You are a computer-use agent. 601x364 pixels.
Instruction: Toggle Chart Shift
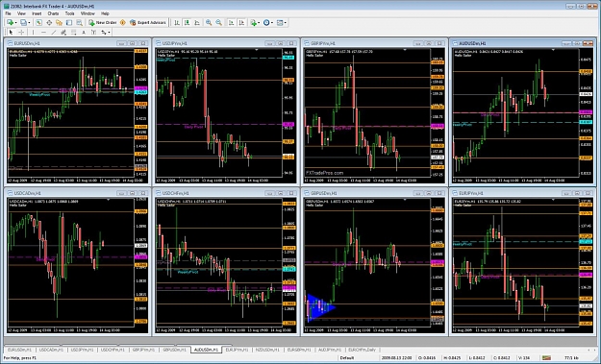[241, 23]
